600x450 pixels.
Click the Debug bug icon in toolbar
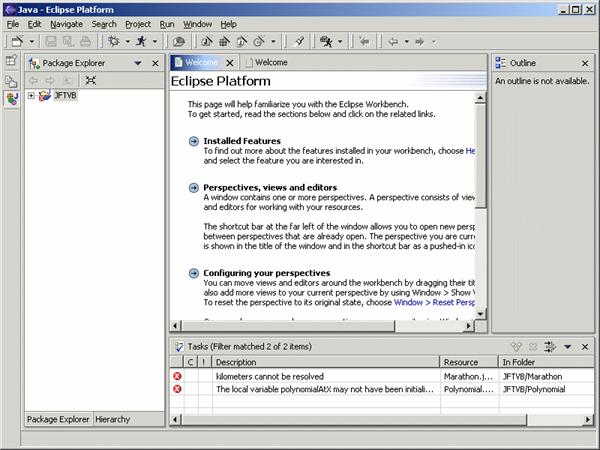114,41
